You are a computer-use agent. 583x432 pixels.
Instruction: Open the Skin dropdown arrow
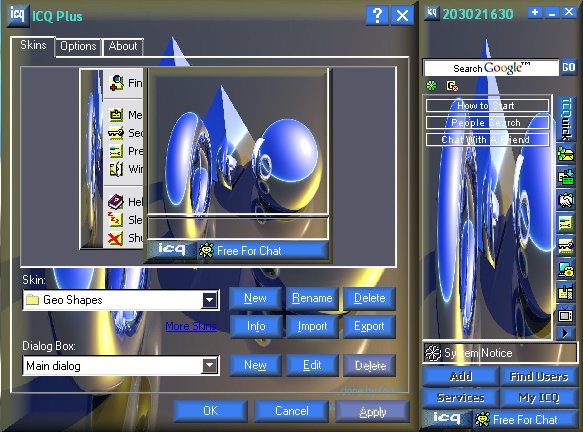pyautogui.click(x=210, y=300)
